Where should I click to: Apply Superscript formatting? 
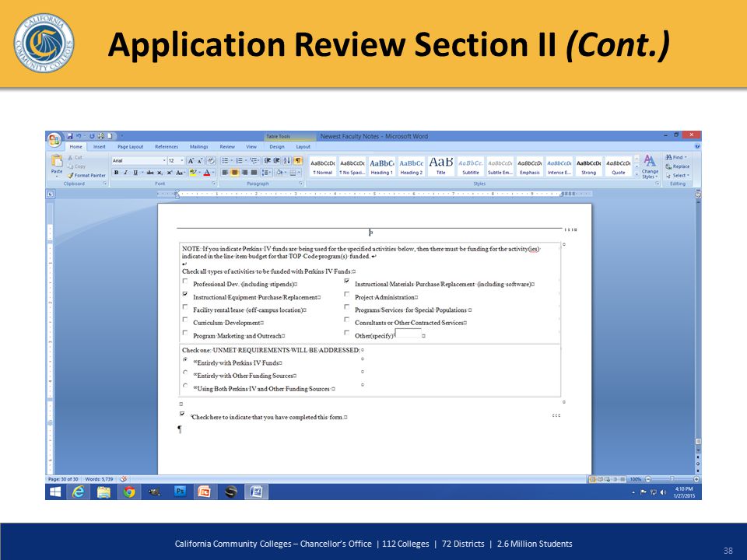click(x=170, y=173)
